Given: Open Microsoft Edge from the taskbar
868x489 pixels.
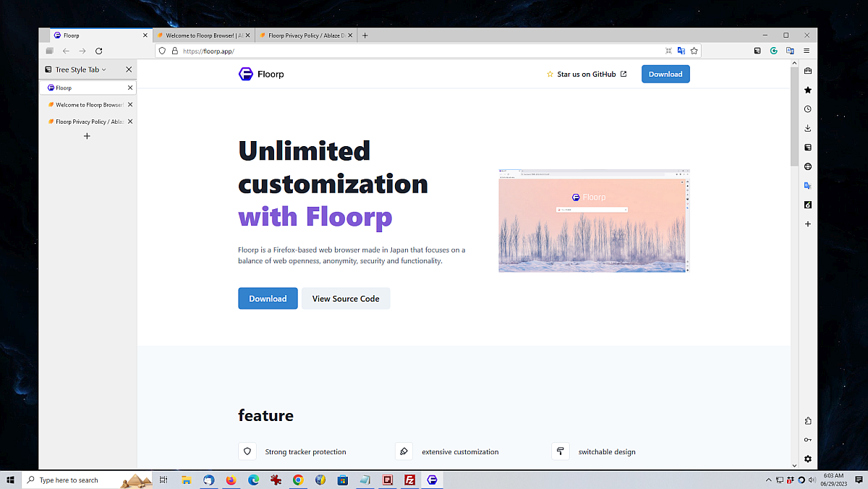Looking at the screenshot, I should (254, 480).
